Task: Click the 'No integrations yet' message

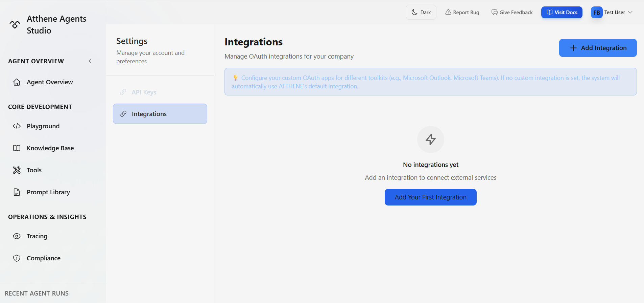Action: coord(431,165)
